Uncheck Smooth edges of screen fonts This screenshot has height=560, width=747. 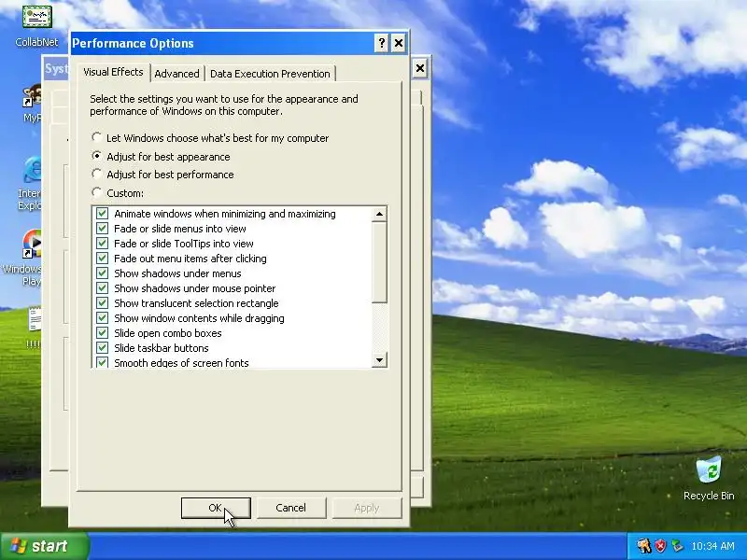[102, 362]
